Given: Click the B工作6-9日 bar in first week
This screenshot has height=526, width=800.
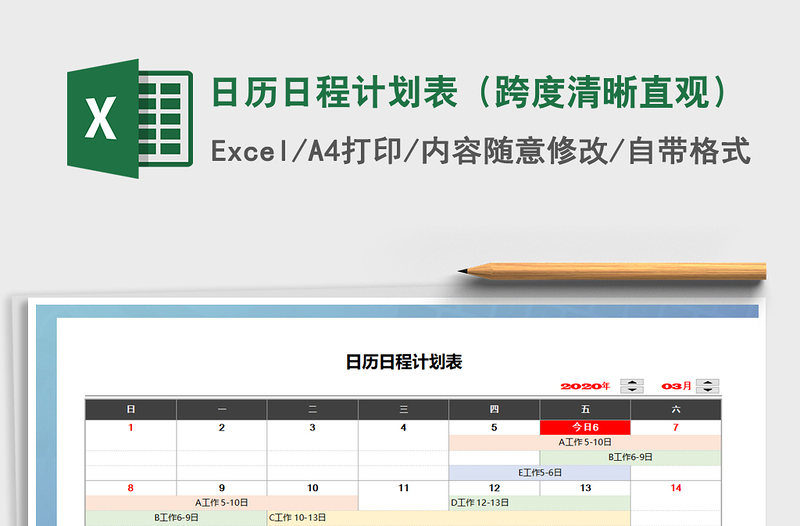Looking at the screenshot, I should coord(630,458).
